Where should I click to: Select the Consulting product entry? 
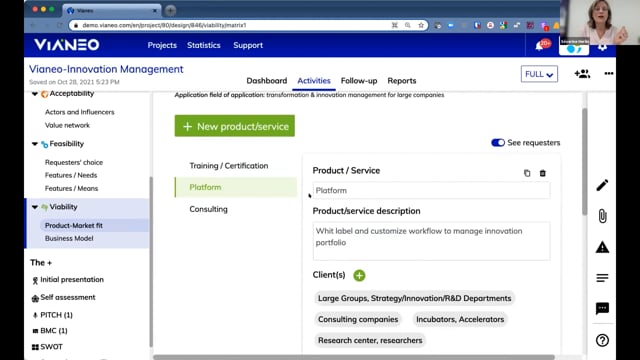tap(209, 209)
